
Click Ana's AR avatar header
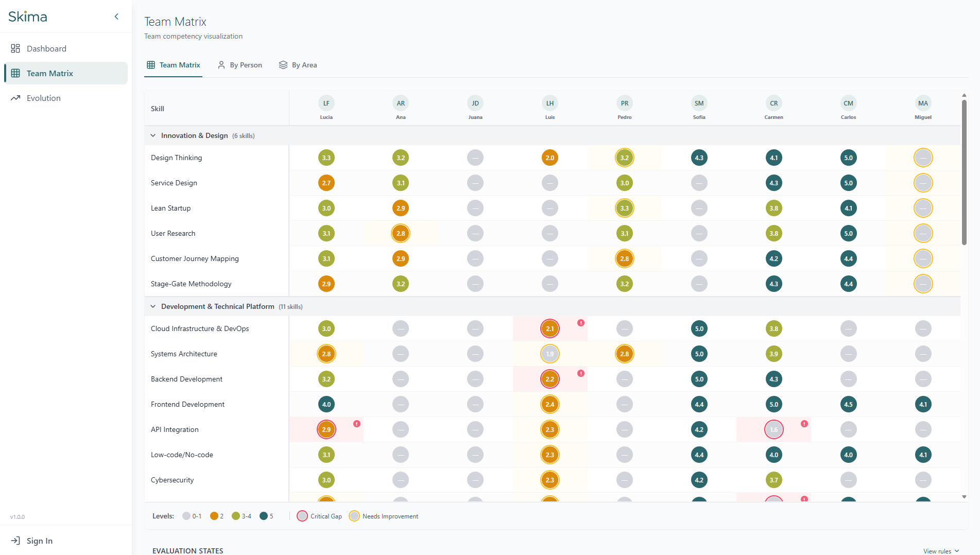click(x=401, y=103)
